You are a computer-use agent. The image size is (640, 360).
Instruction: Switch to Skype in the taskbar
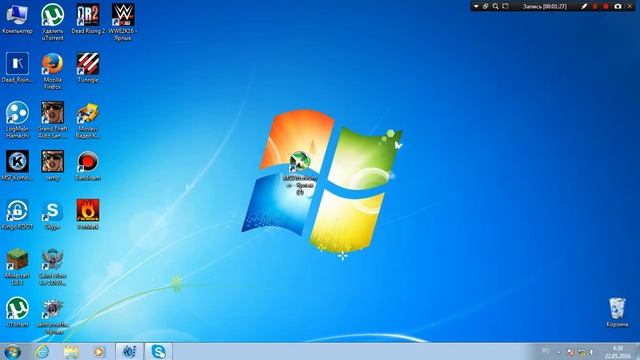(158, 351)
